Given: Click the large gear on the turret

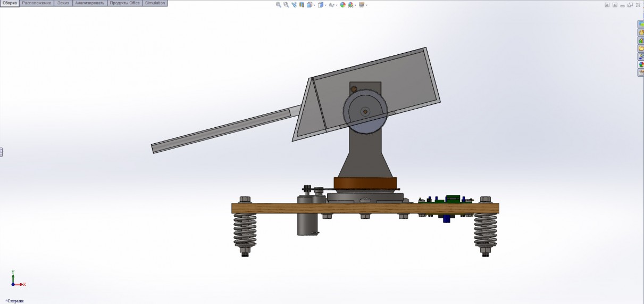Looking at the screenshot, I should click(366, 112).
